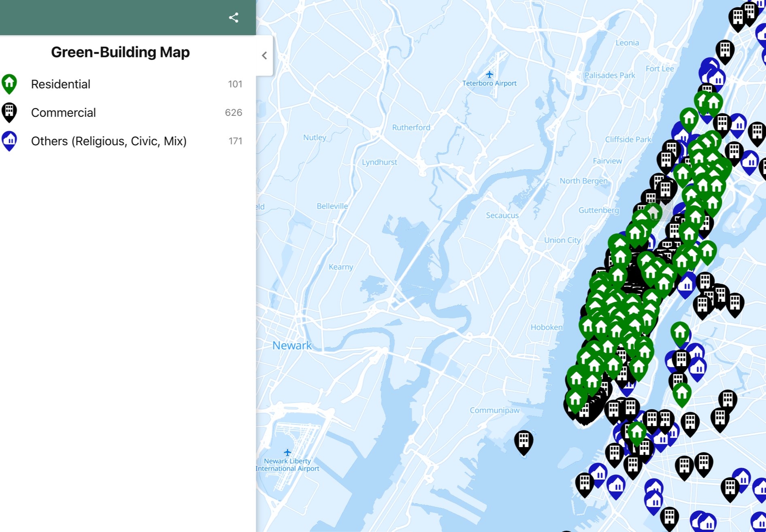This screenshot has height=532, width=766.
Task: Toggle the Others (Religious, Civic, Mix) filter
Action: [109, 141]
